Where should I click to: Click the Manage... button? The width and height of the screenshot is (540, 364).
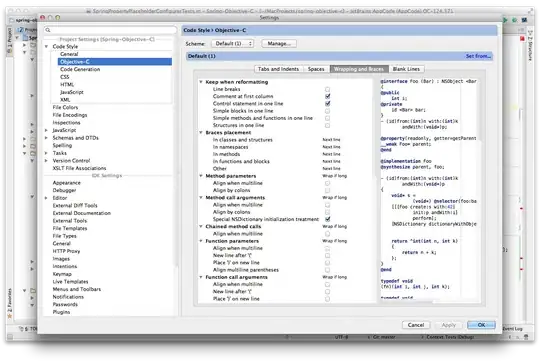pyautogui.click(x=279, y=44)
